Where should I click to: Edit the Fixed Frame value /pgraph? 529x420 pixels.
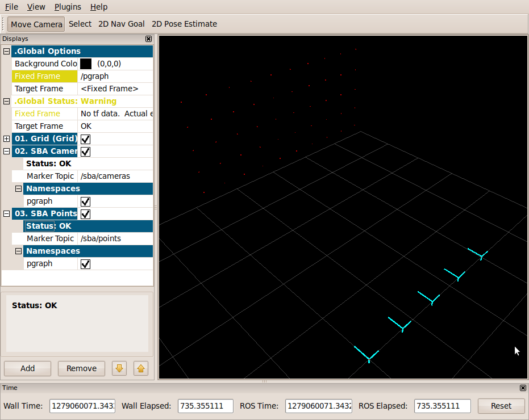tap(115, 76)
